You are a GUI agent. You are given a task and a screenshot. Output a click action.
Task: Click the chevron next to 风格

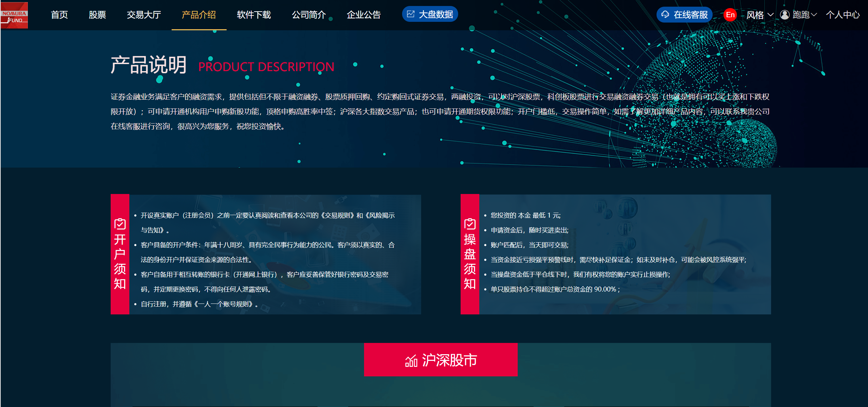pyautogui.click(x=771, y=15)
